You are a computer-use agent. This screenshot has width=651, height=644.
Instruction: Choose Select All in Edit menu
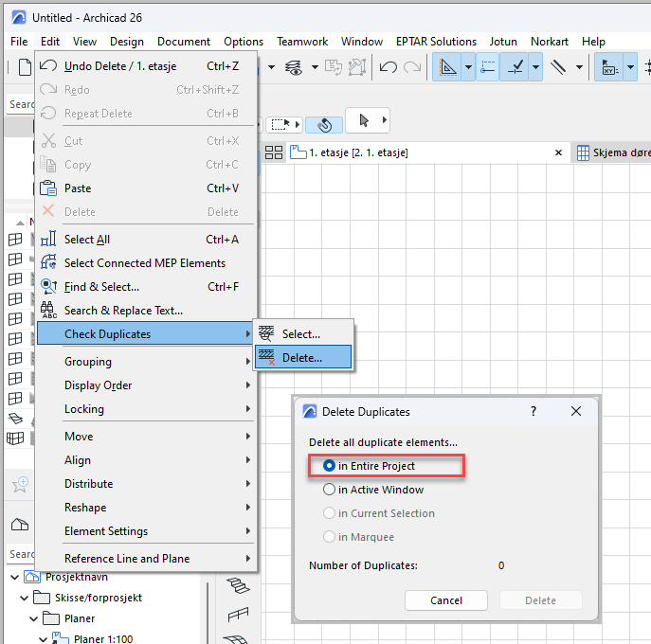coord(146,240)
